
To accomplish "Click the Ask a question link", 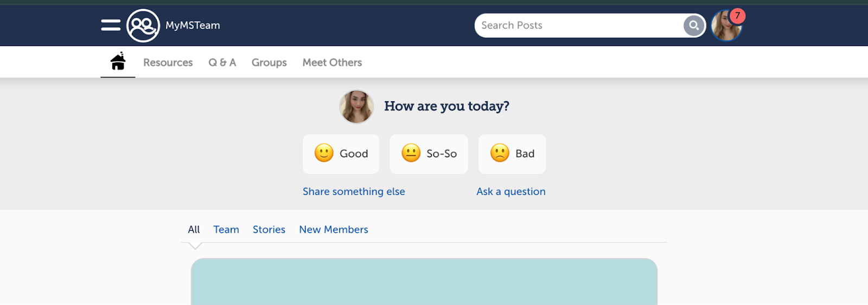I will pos(511,191).
